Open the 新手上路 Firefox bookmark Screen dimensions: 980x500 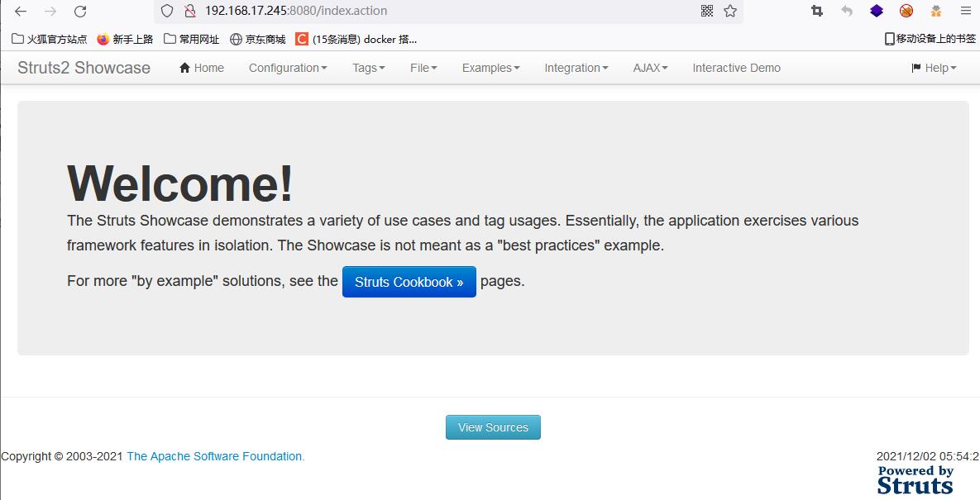click(x=125, y=40)
